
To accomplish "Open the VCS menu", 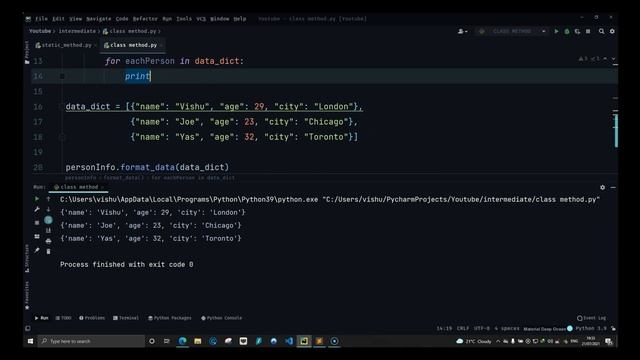I will pyautogui.click(x=201, y=19).
